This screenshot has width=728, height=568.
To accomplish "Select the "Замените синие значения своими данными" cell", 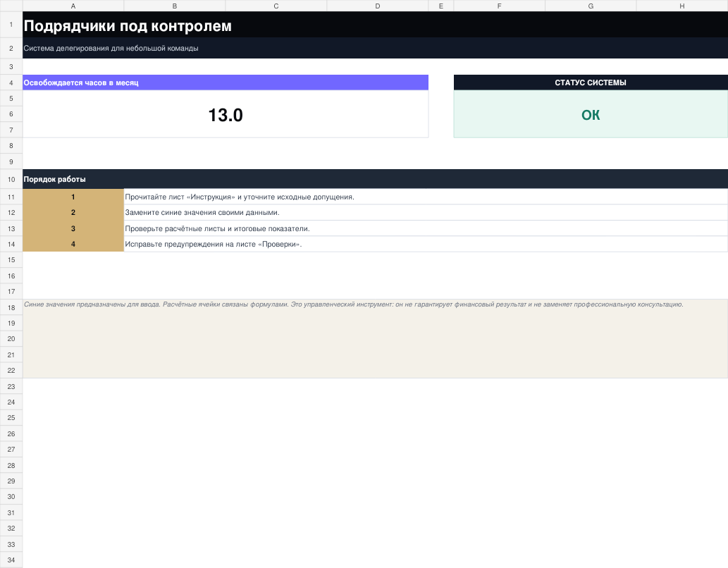I will pos(426,213).
